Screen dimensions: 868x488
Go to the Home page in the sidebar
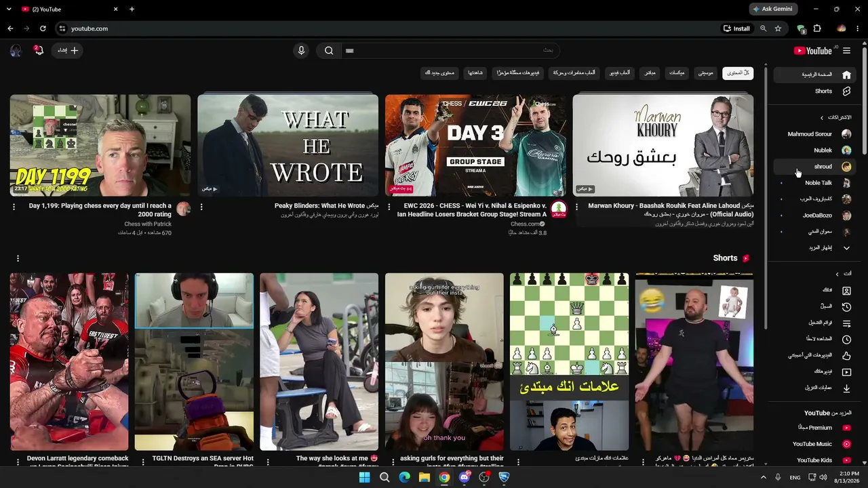[x=816, y=75]
